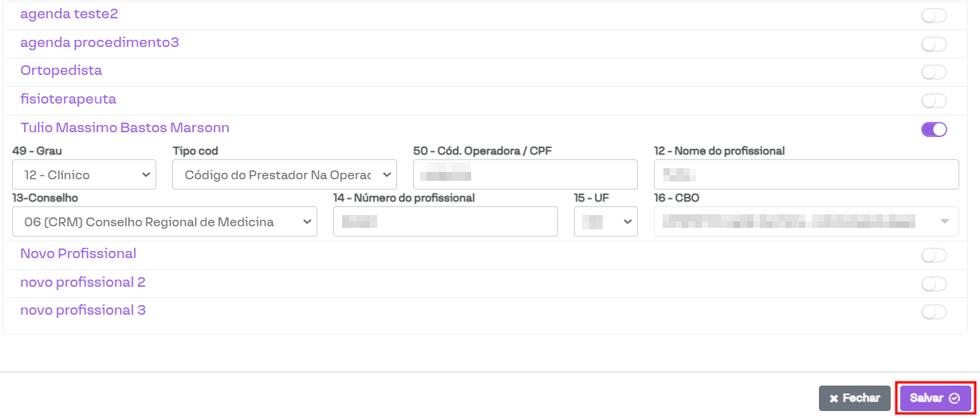Turn on the Ortopedista switch

coord(934,72)
